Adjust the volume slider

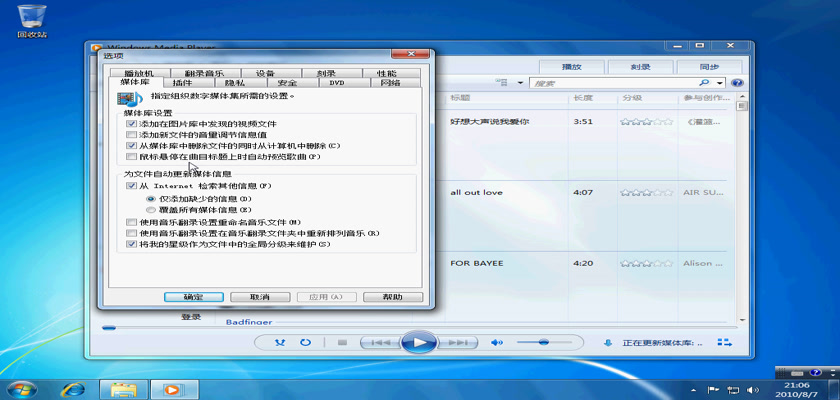544,343
